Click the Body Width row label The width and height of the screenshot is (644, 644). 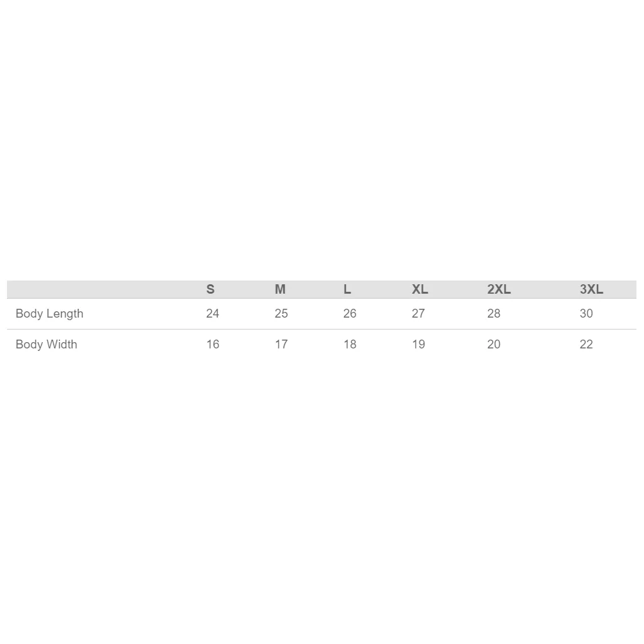coord(47,345)
